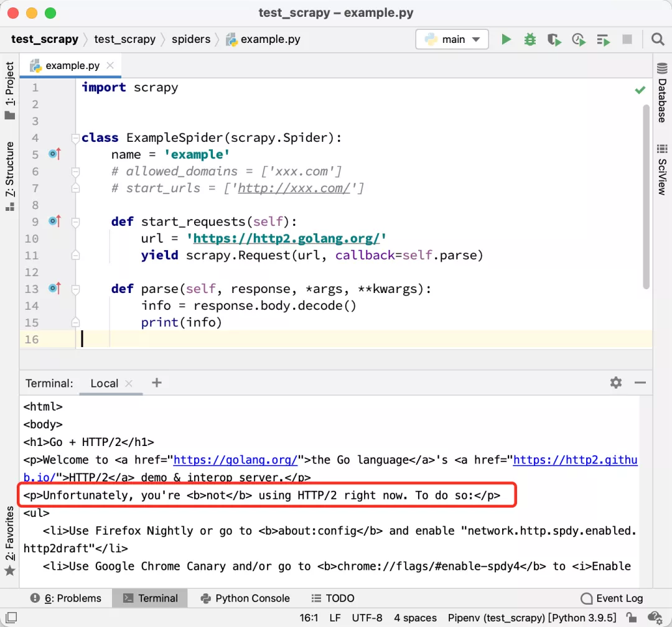Click the concurrency diagram run icon
The height and width of the screenshot is (627, 672).
(603, 40)
